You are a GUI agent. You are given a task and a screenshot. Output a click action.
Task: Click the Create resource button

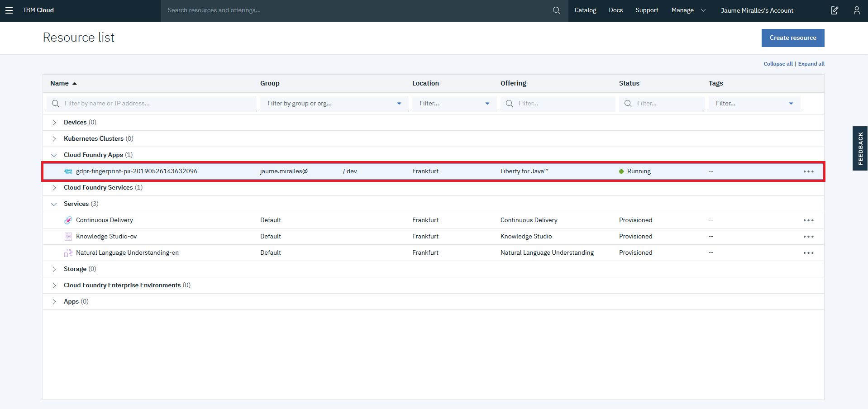[x=793, y=38]
